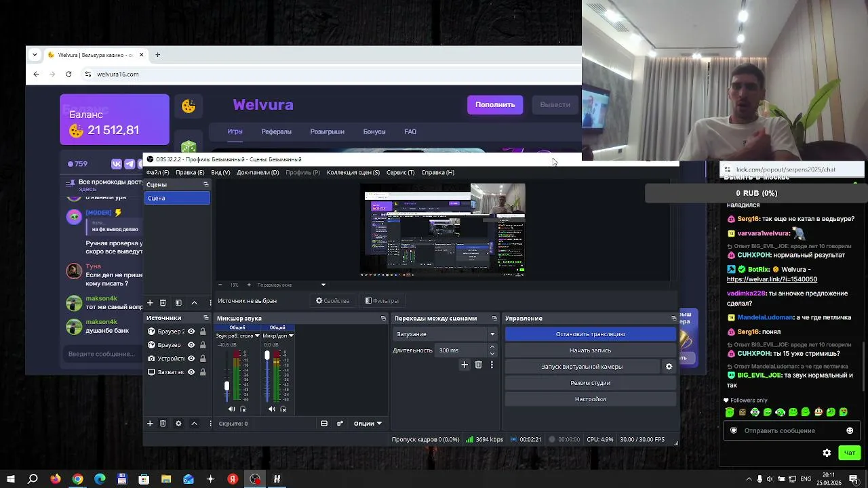Show hidden icons in the system tray
This screenshot has width=868, height=488.
(x=749, y=479)
